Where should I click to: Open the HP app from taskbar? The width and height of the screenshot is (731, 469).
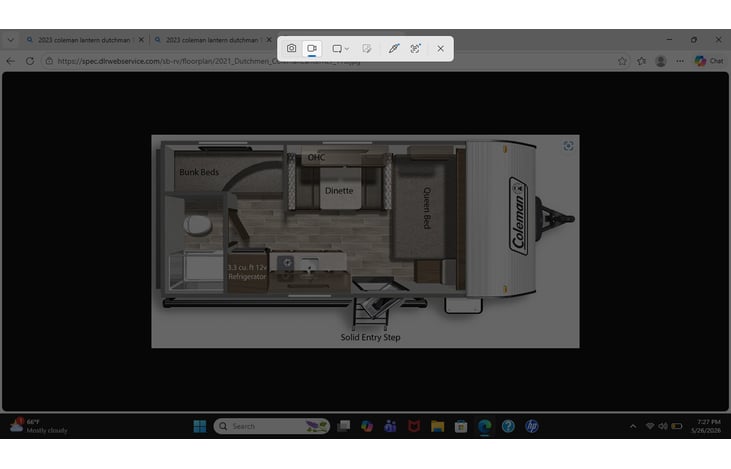(x=532, y=426)
